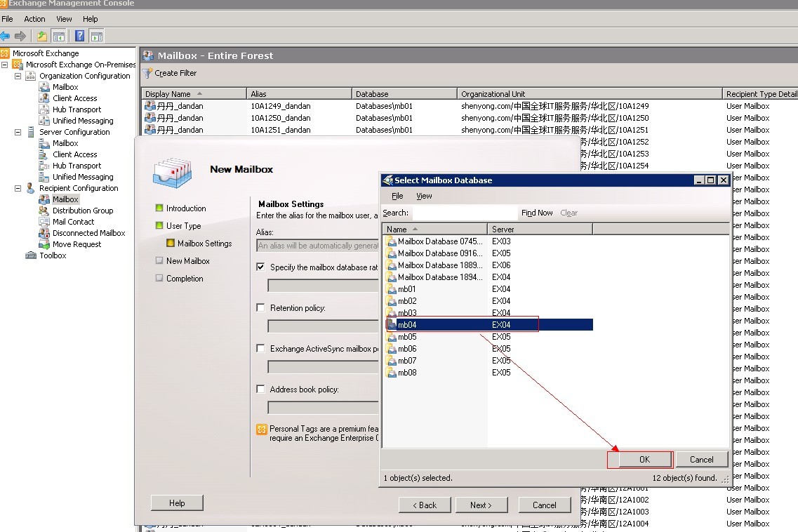Select Unified Messaging under Server Configuration
Viewport: 798px width, 532px height.
(x=82, y=177)
